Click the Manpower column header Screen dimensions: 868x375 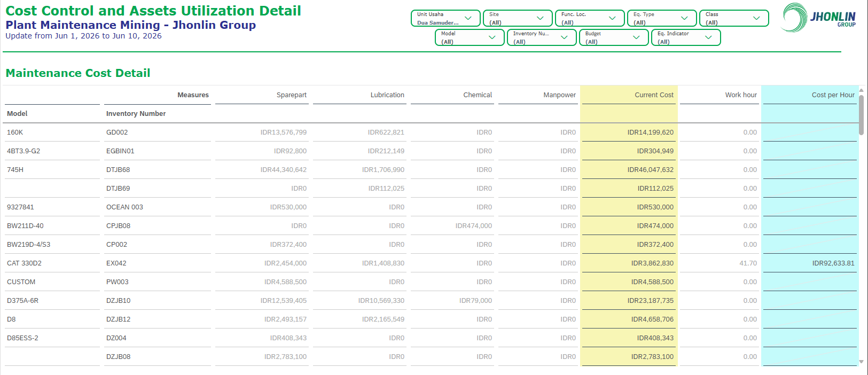tap(559, 95)
